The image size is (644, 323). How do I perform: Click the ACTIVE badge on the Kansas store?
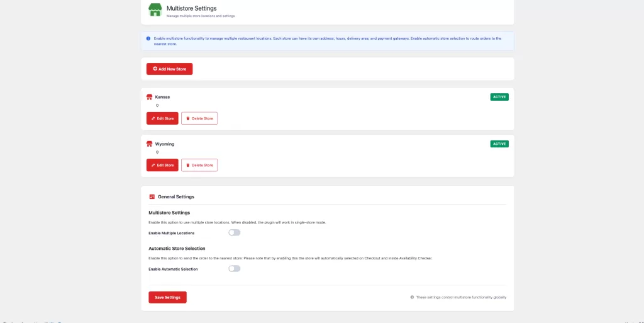click(x=499, y=97)
